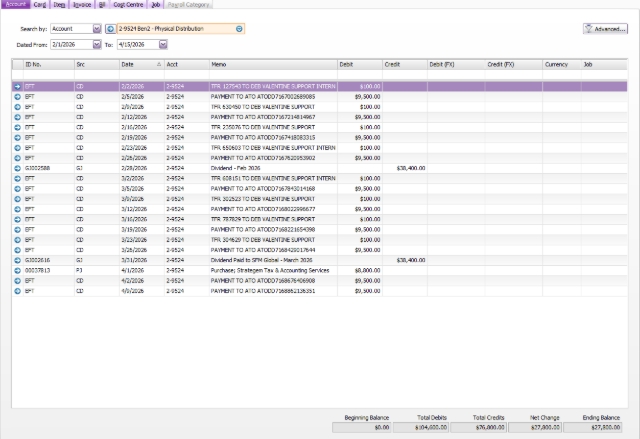Open the Dated From calendar dropdown
Viewport: 640px width, 439px height.
click(97, 44)
